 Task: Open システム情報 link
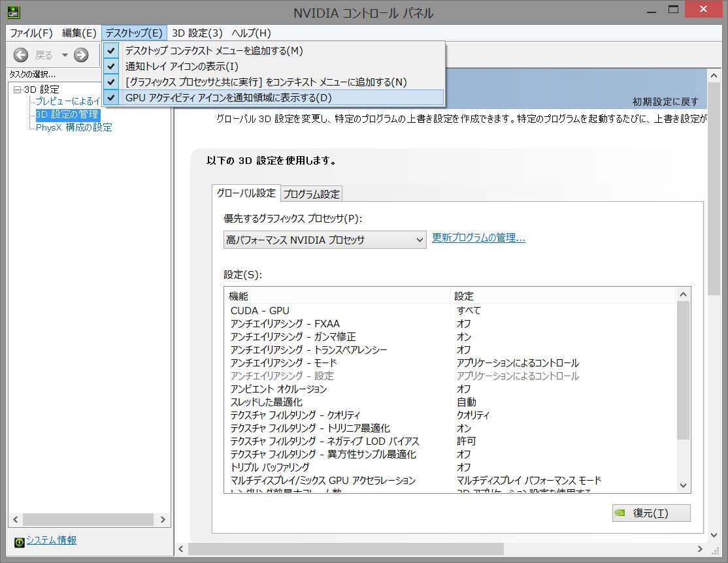[x=51, y=540]
